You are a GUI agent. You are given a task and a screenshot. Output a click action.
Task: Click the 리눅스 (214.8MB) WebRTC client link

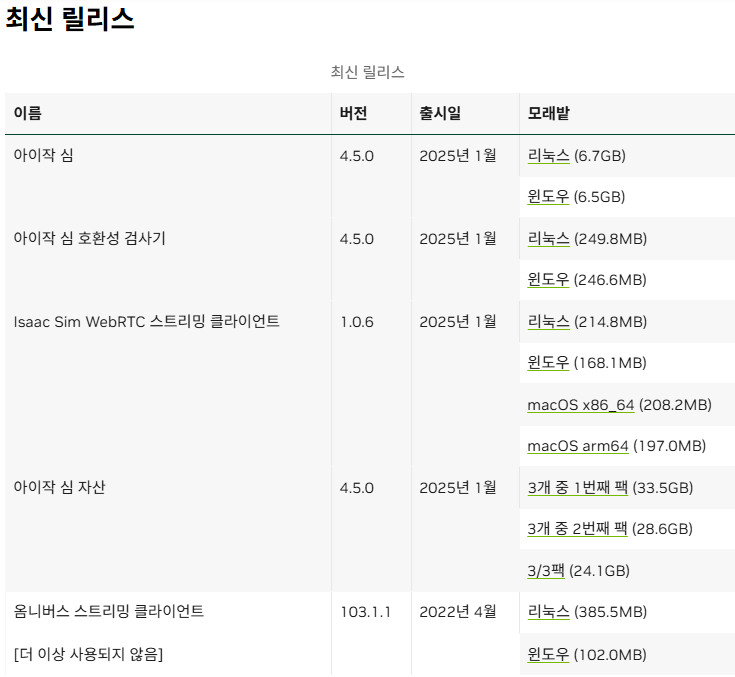pos(548,322)
